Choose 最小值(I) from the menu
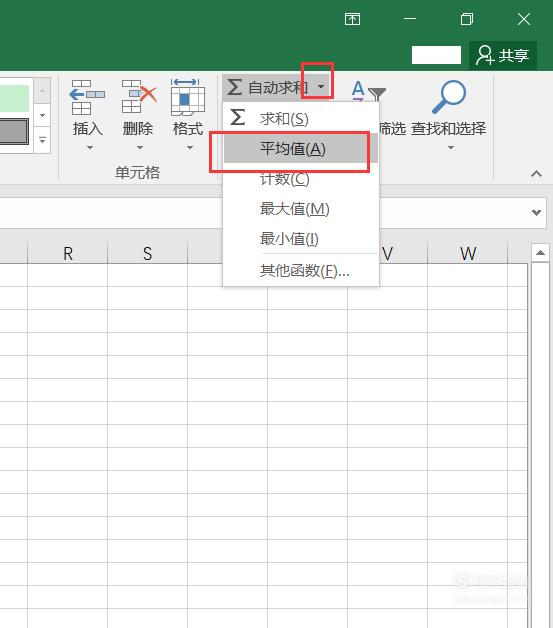553x628 pixels. pos(301,239)
